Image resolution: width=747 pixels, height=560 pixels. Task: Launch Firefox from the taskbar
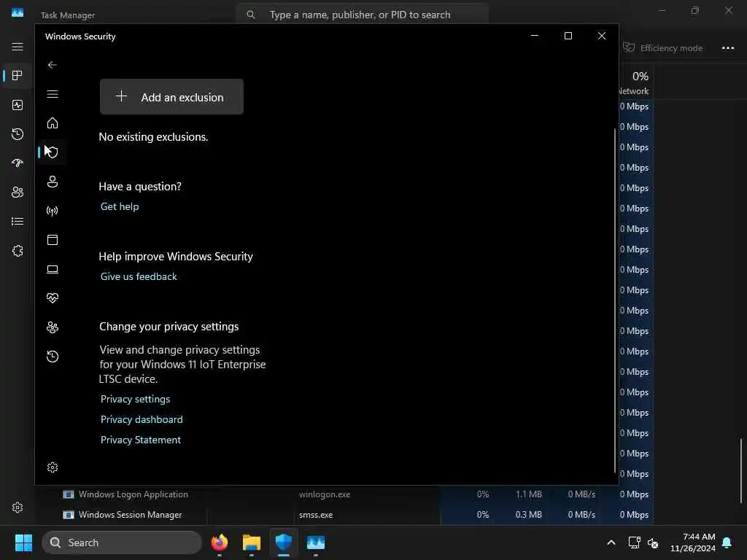point(219,542)
